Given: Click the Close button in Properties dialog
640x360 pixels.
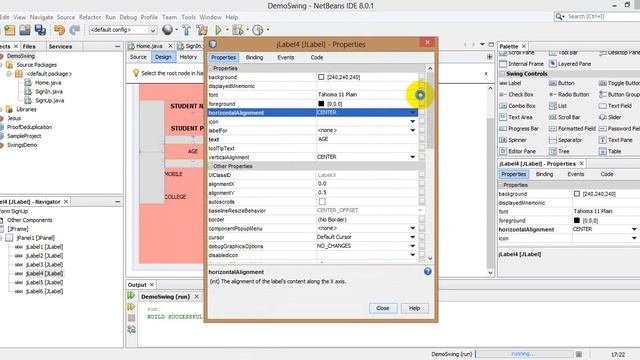Looking at the screenshot, I should (383, 308).
